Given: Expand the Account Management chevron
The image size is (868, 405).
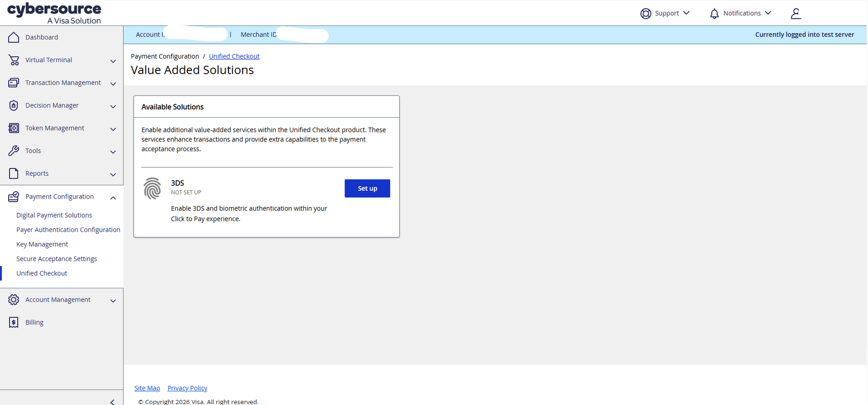Looking at the screenshot, I should coord(113,301).
